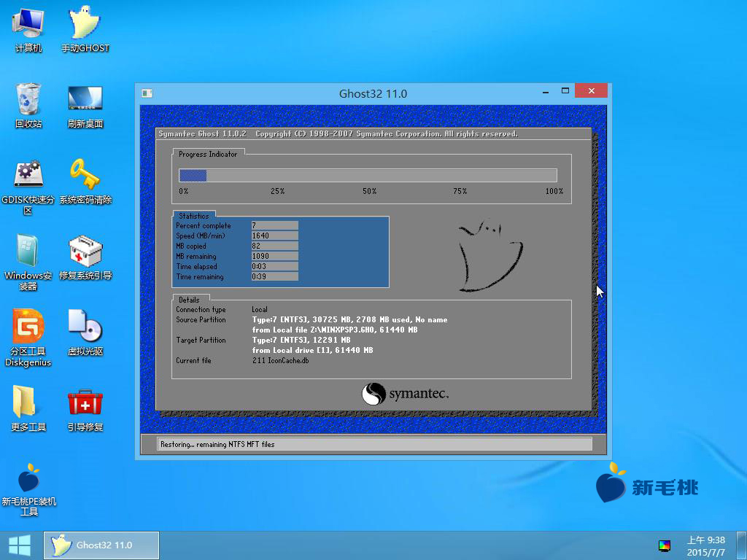Image resolution: width=747 pixels, height=560 pixels.
Task: Open the Windows安装器 icon
Action: coord(28,262)
